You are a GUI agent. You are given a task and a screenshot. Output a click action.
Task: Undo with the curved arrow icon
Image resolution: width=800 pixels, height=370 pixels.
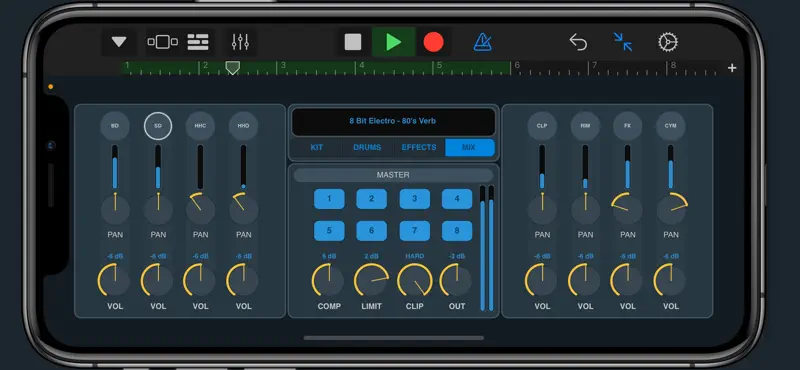click(578, 42)
